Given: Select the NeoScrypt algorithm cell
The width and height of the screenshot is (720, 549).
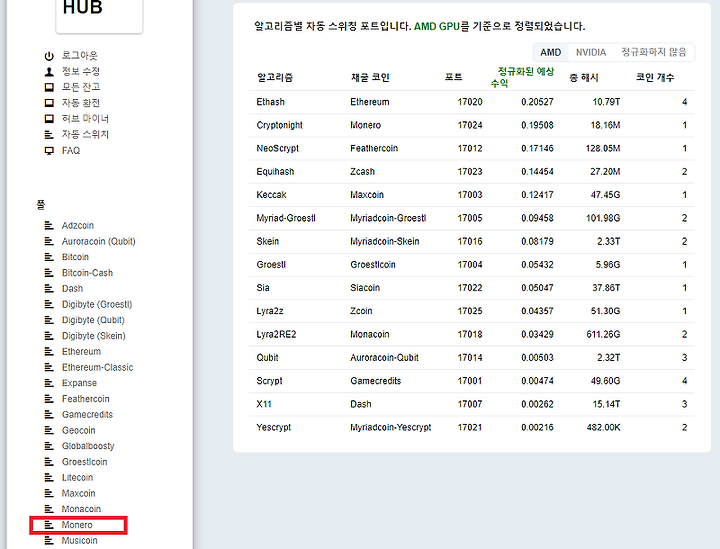Looking at the screenshot, I should [277, 148].
